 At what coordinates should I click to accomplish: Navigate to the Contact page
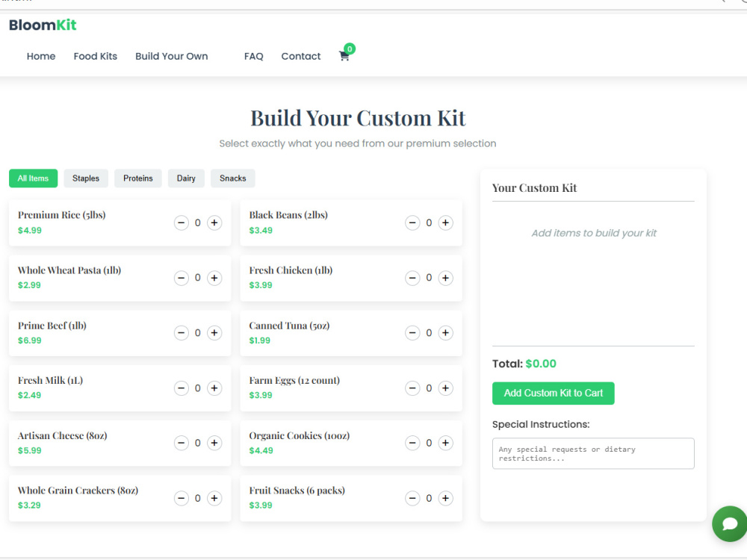[300, 56]
